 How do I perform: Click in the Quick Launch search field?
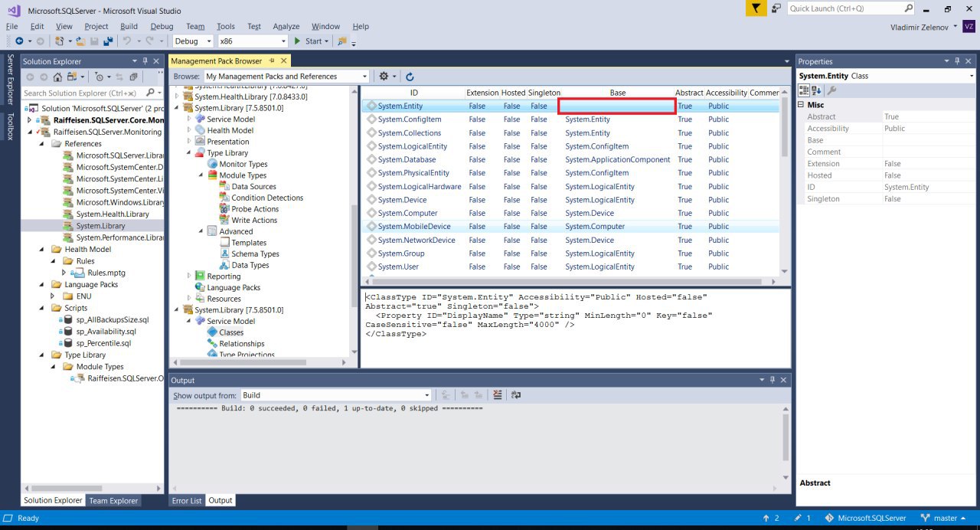844,8
